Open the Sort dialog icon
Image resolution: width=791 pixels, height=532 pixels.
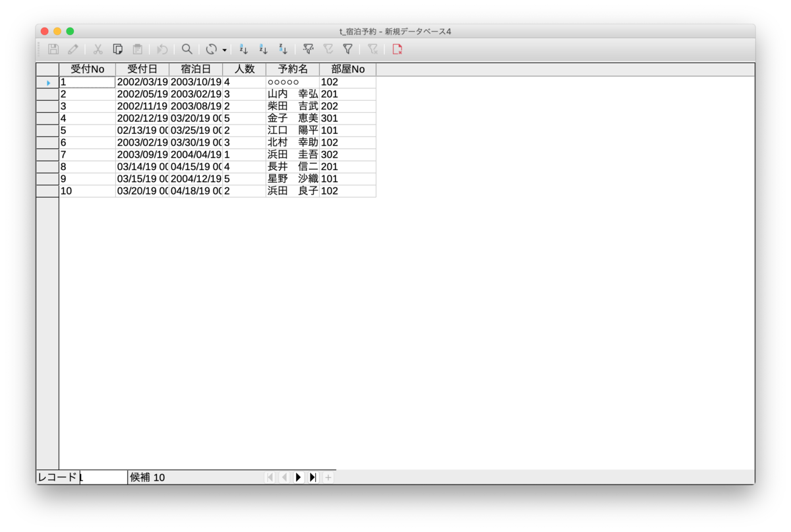click(x=243, y=49)
